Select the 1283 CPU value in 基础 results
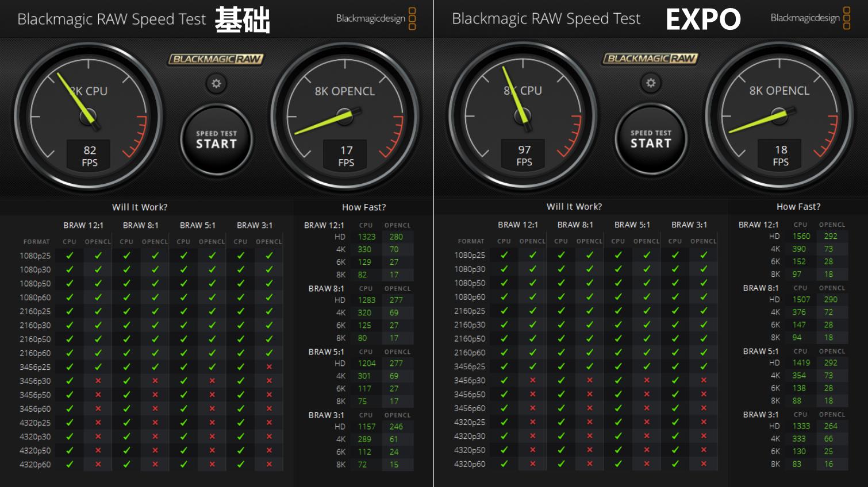Screen dimensions: 868x487 click(x=367, y=300)
